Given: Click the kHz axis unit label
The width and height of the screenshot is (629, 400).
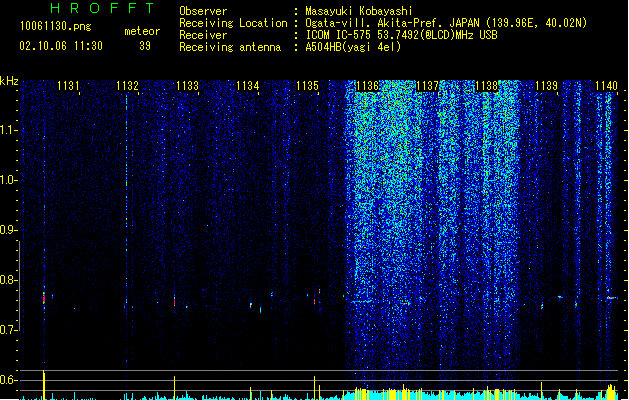Looking at the screenshot, I should pyautogui.click(x=9, y=81).
